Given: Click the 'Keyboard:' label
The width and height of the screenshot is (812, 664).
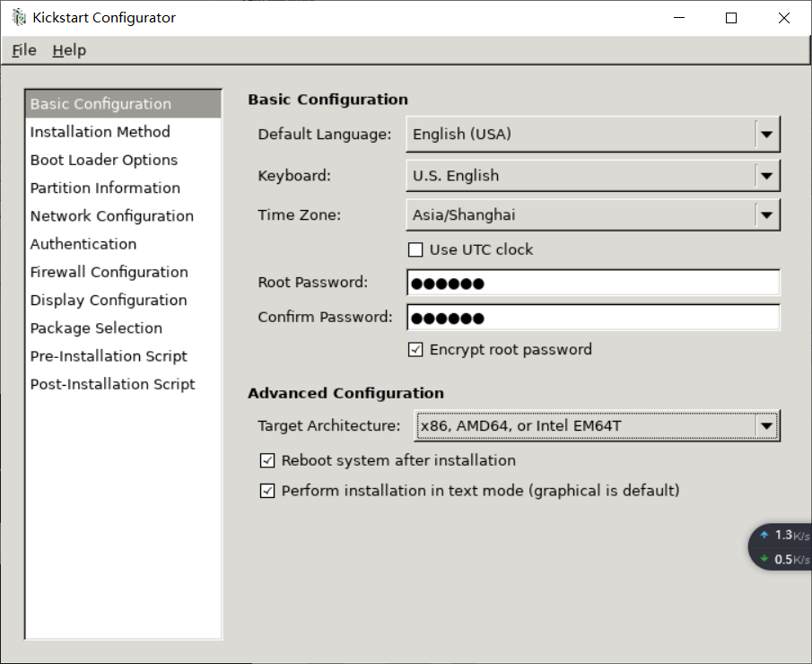Looking at the screenshot, I should click(294, 176).
